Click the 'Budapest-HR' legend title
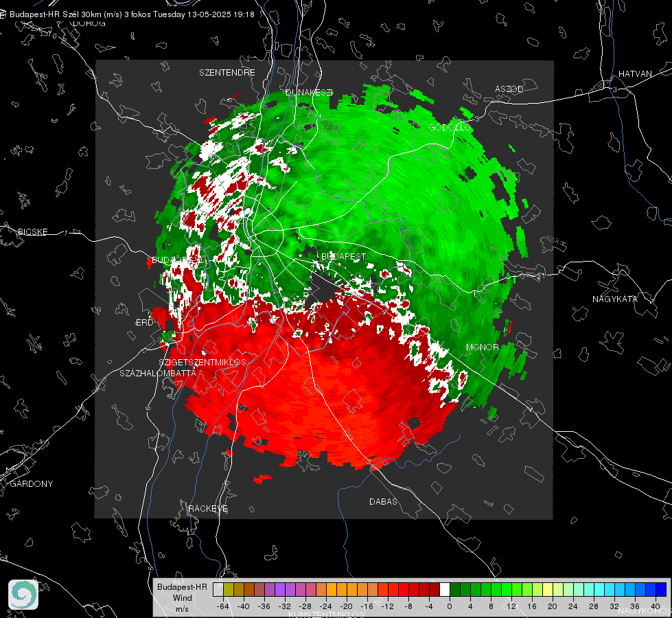 [182, 587]
